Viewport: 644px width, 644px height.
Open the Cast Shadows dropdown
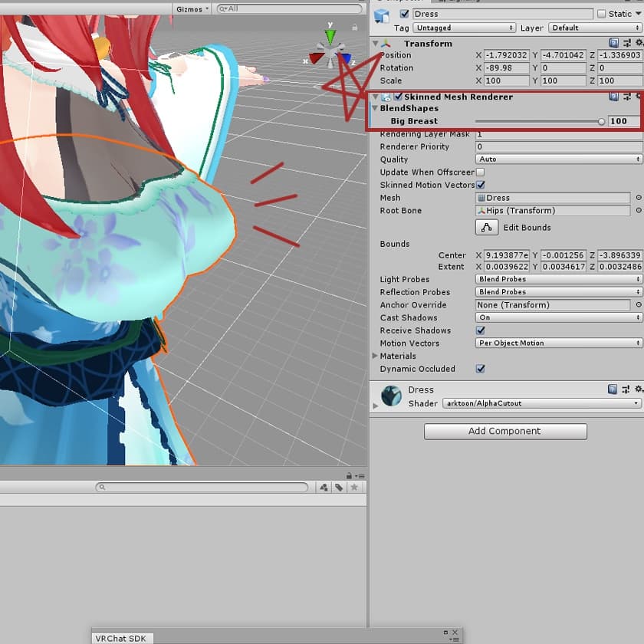558,317
